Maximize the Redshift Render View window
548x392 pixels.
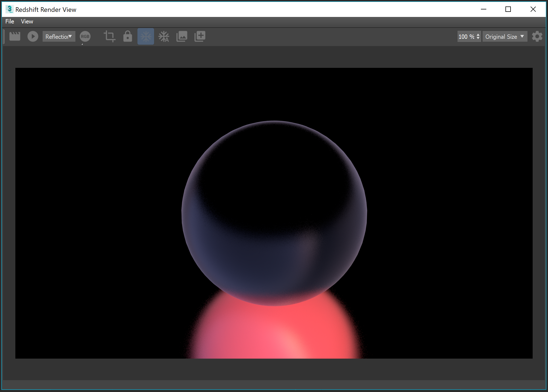click(508, 9)
